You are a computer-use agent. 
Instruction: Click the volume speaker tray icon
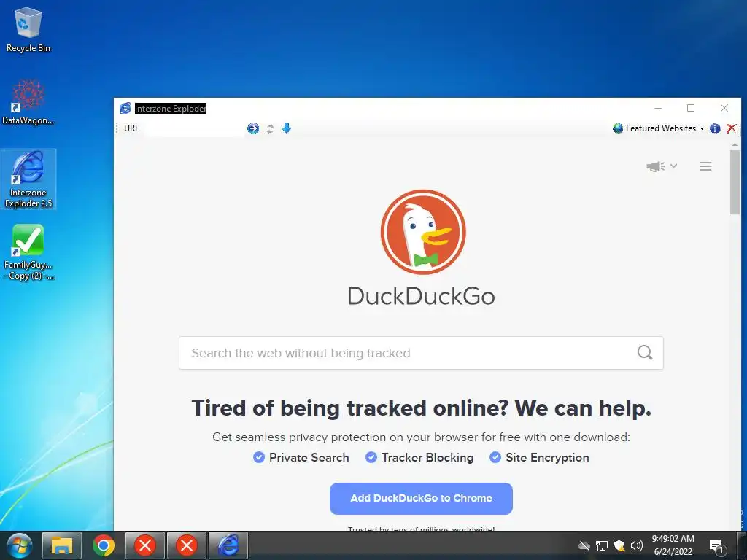[636, 545]
